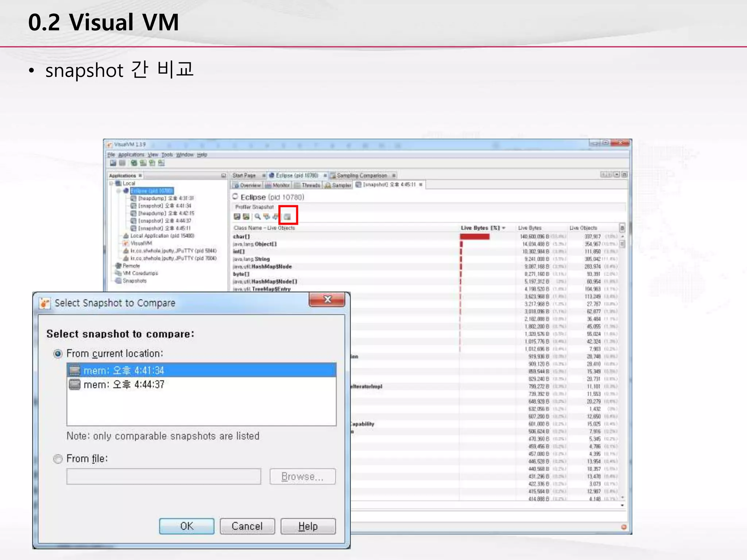The height and width of the screenshot is (560, 747).
Task: Close the Applications panel tab
Action: 140,176
